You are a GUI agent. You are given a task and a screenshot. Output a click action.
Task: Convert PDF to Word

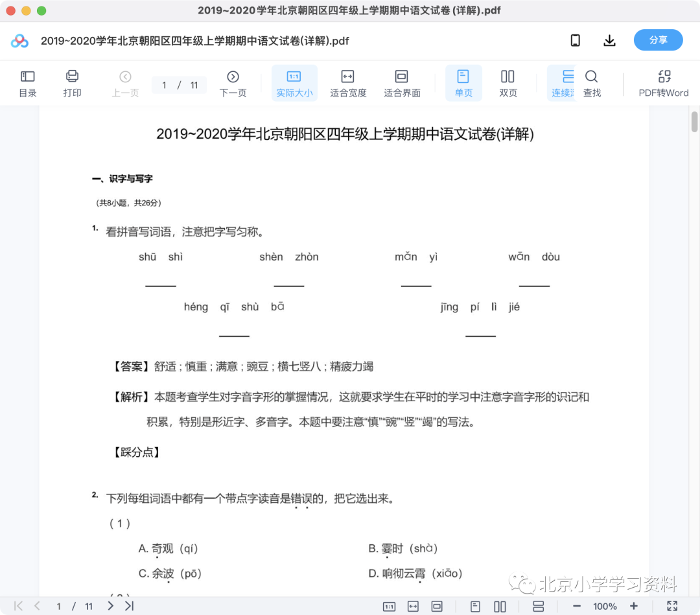(x=664, y=84)
